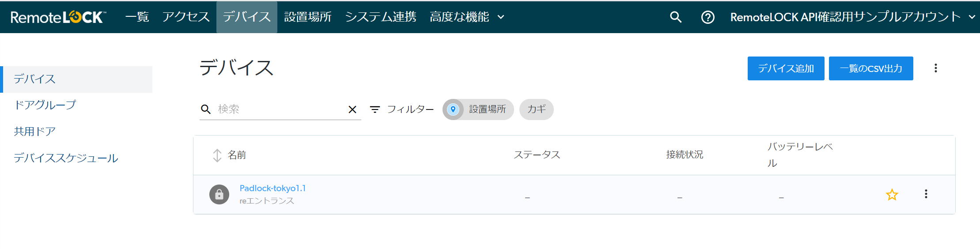This screenshot has height=249, width=980.
Task: Click the デバイス追加 button
Action: coord(786,68)
